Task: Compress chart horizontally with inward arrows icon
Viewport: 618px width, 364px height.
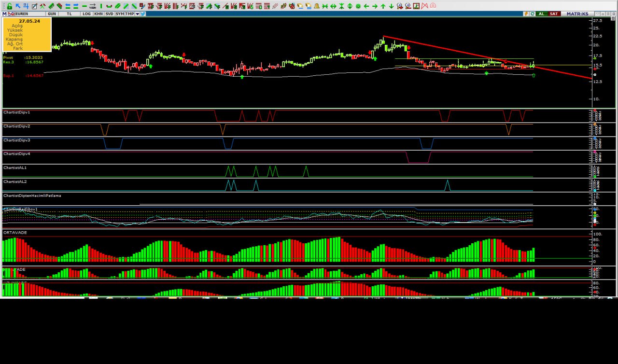Action: (x=325, y=6)
